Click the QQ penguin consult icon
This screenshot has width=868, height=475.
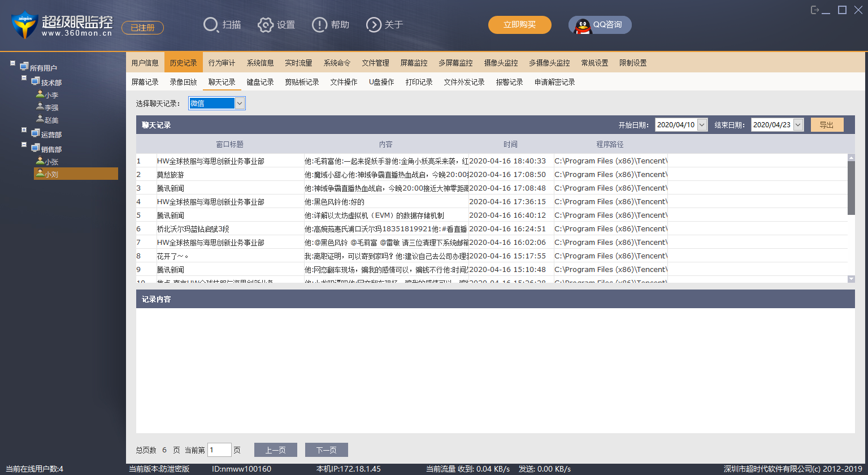tap(583, 25)
